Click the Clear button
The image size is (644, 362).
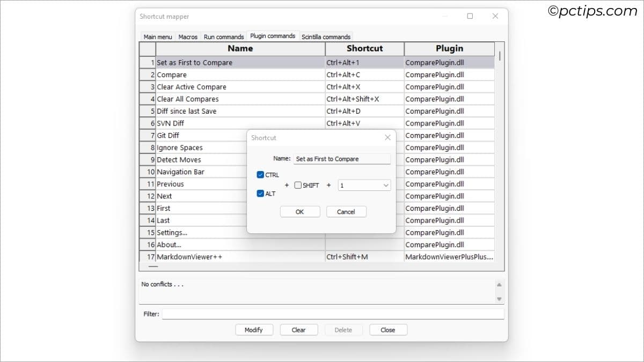pos(299,329)
